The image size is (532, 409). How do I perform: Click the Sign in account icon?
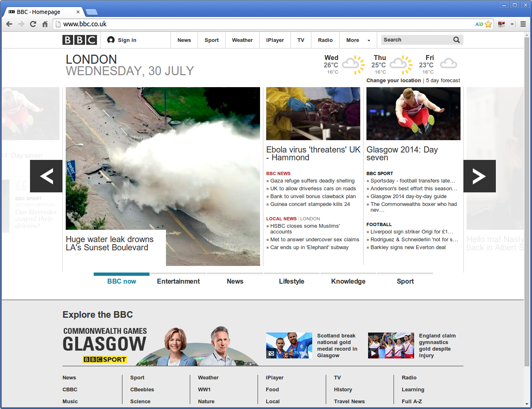coord(111,40)
